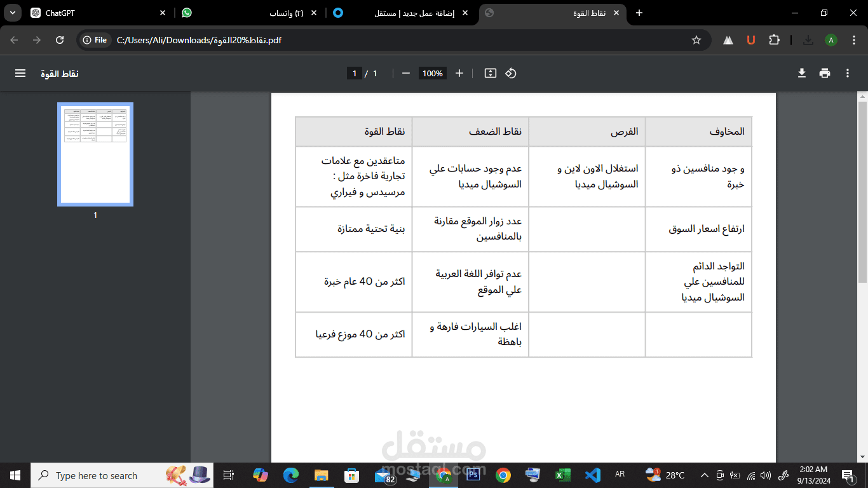Click cell عدم توافر اللغة العربية
868x488 pixels.
point(470,281)
